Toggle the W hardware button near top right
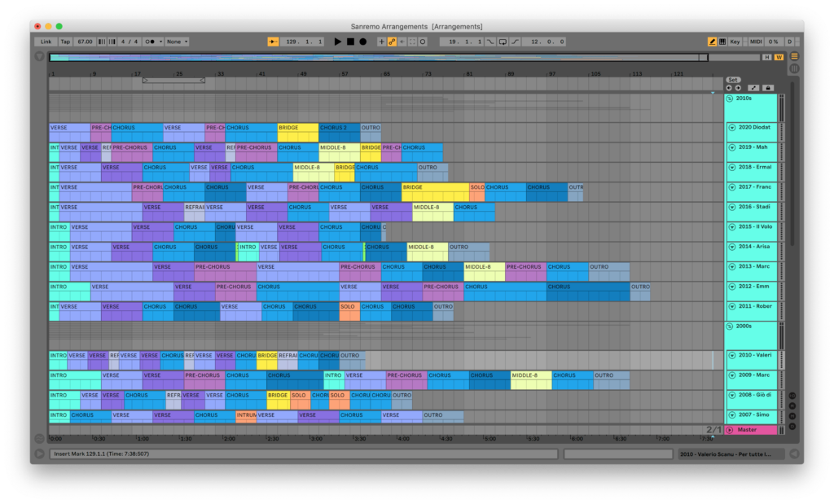The height and width of the screenshot is (504, 834). [x=779, y=57]
